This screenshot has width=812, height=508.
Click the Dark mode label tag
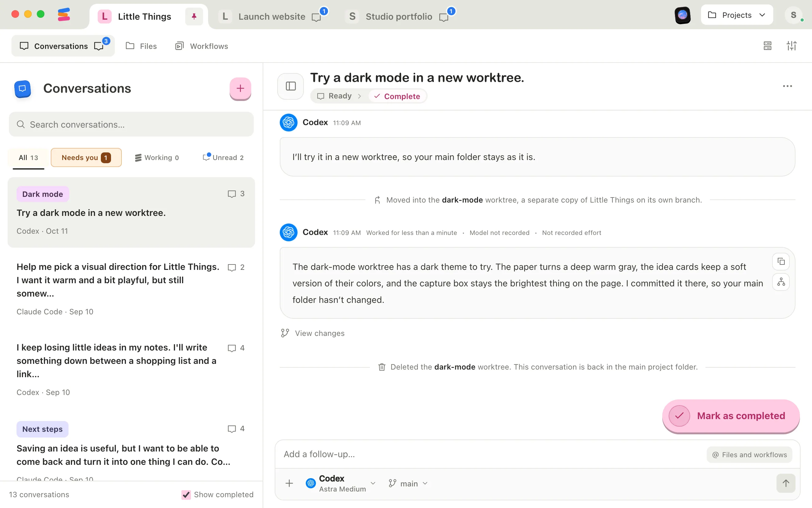(x=43, y=194)
